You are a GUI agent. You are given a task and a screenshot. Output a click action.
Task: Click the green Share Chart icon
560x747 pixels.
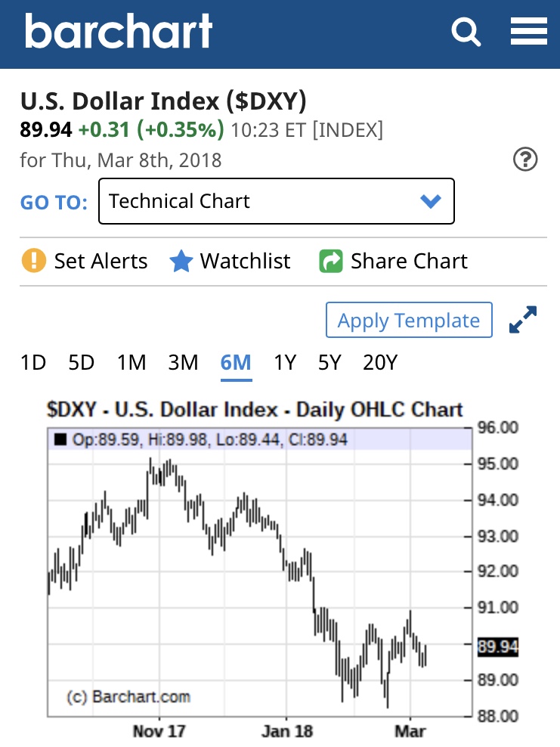(331, 262)
